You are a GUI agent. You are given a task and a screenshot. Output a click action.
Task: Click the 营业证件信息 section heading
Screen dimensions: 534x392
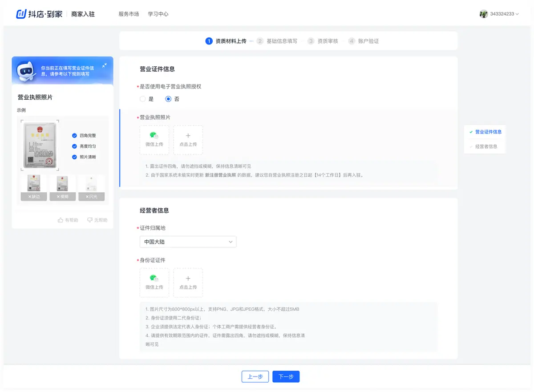157,69
